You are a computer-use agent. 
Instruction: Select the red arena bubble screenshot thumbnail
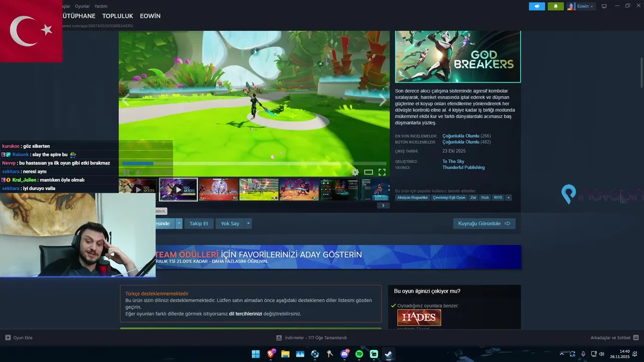[218, 190]
